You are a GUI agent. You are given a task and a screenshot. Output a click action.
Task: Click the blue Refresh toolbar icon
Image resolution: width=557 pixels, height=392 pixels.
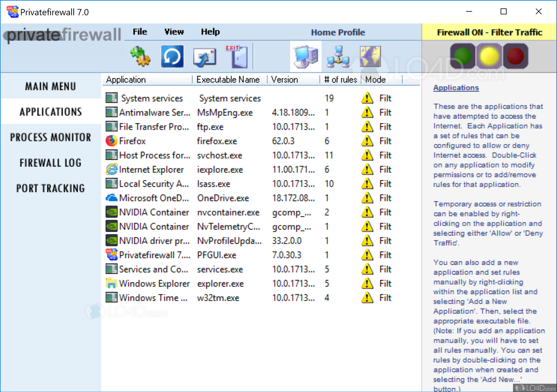[x=172, y=56]
